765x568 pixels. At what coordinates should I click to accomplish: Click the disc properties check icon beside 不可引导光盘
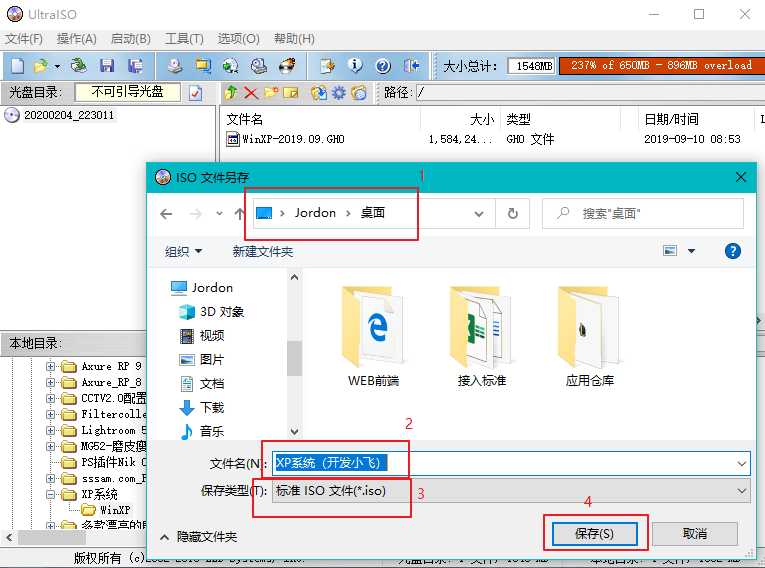point(195,93)
